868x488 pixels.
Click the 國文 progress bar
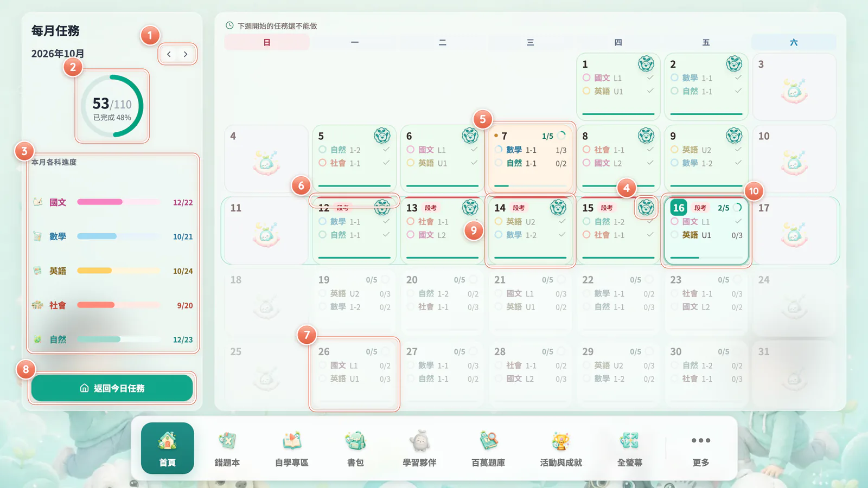[x=119, y=202]
